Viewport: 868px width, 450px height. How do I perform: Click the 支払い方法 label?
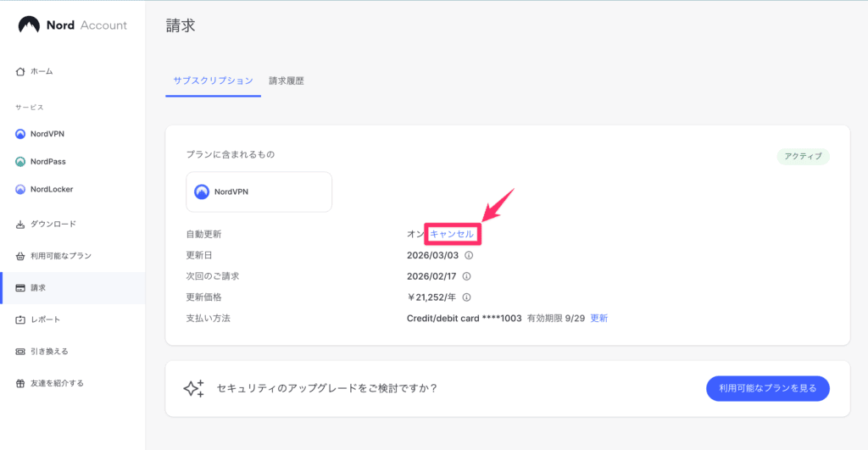(x=209, y=319)
